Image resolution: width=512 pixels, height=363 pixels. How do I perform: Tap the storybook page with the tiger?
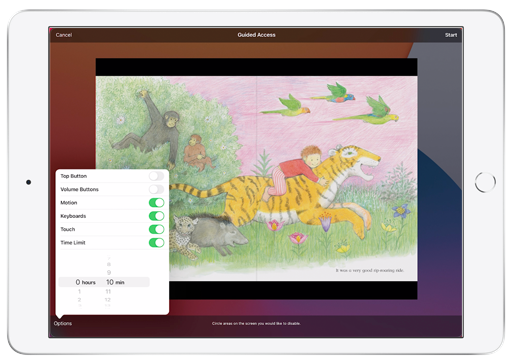[256, 178]
